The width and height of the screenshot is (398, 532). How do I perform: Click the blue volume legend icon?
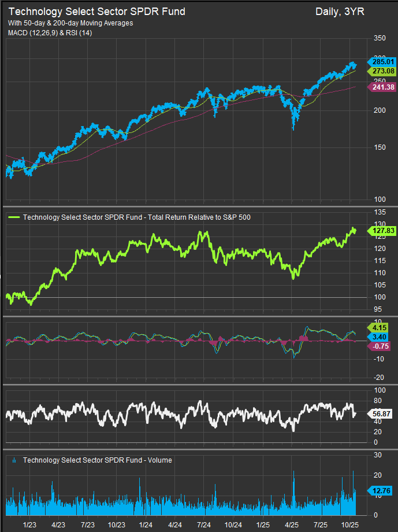click(14, 460)
